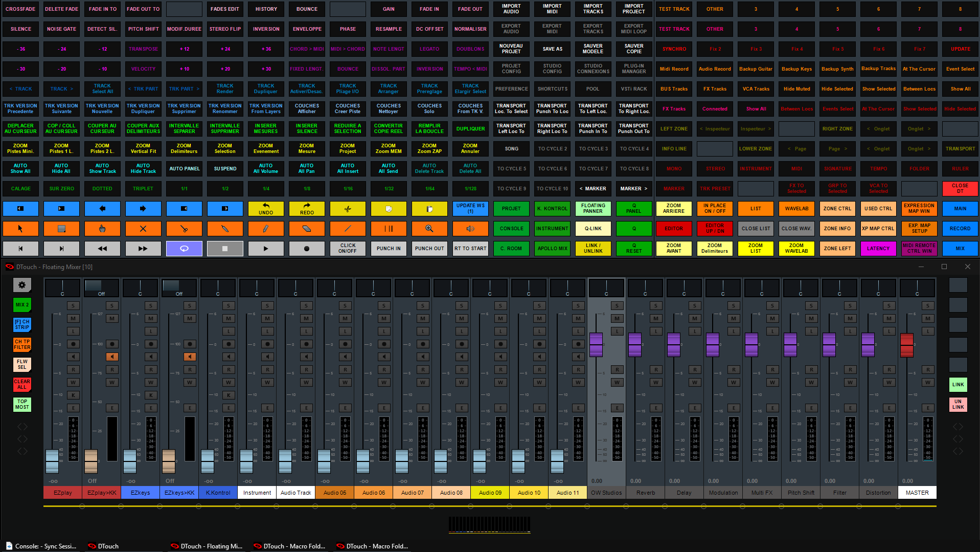Click top '<>' arrows left of mixer
980x552 pixels.
click(x=22, y=426)
